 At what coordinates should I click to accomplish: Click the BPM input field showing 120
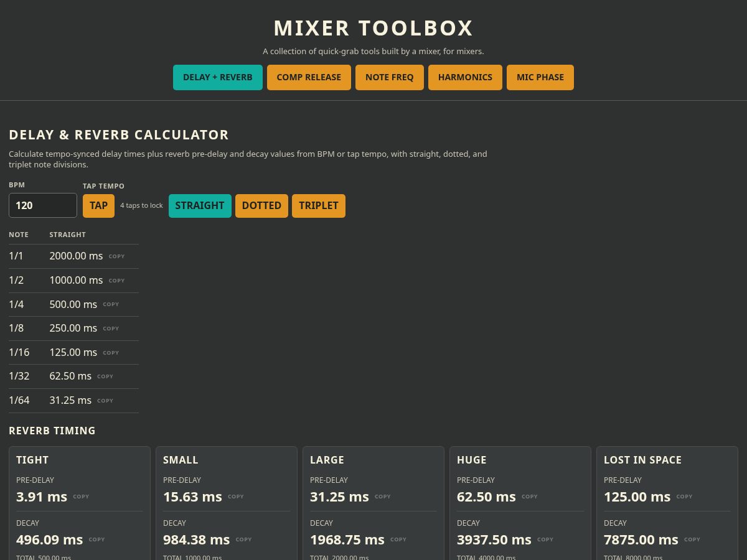point(43,205)
